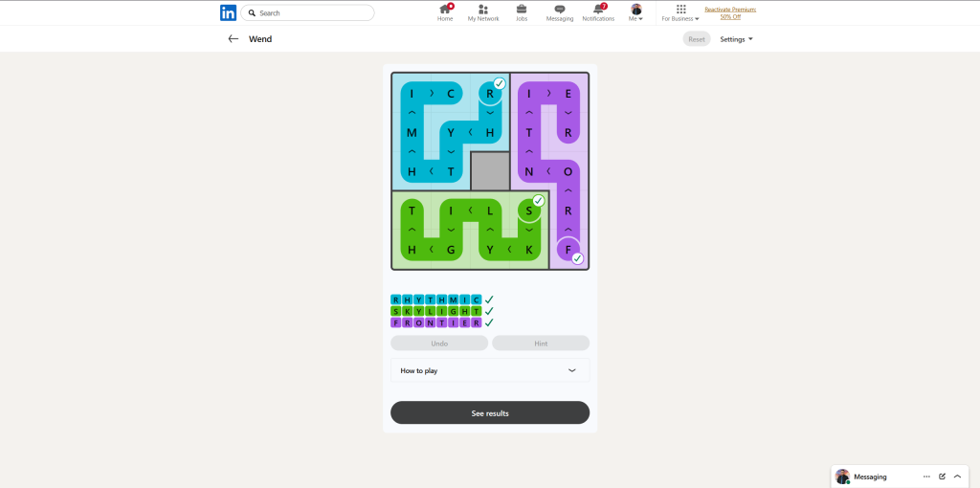Click the Undo button
The width and height of the screenshot is (980, 488).
[439, 344]
